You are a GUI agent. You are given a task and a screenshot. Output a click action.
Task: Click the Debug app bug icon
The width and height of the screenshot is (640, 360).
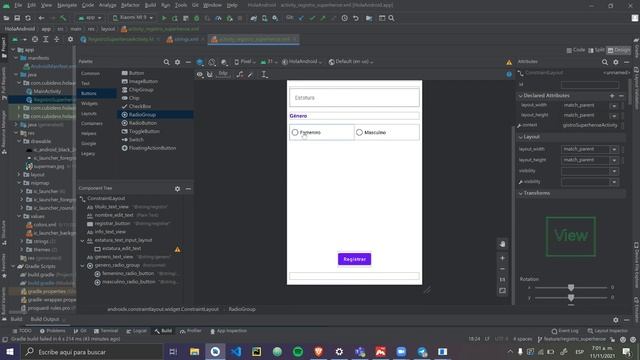[x=196, y=18]
